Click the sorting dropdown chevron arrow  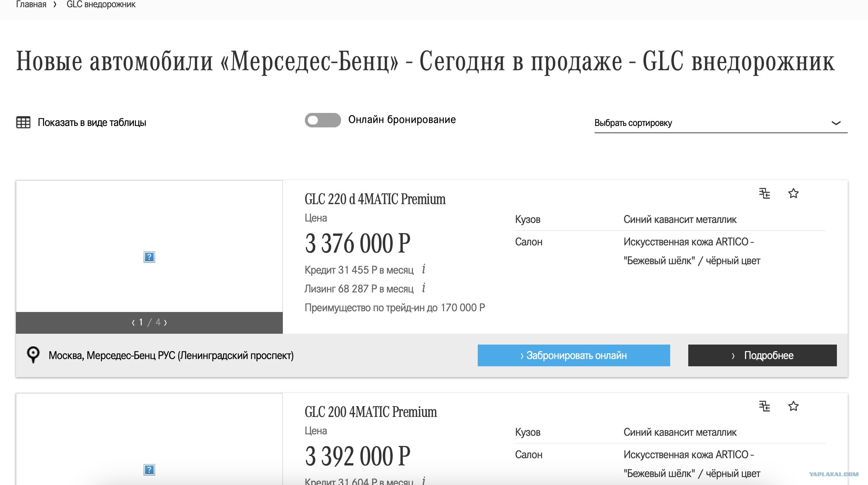[x=836, y=123]
